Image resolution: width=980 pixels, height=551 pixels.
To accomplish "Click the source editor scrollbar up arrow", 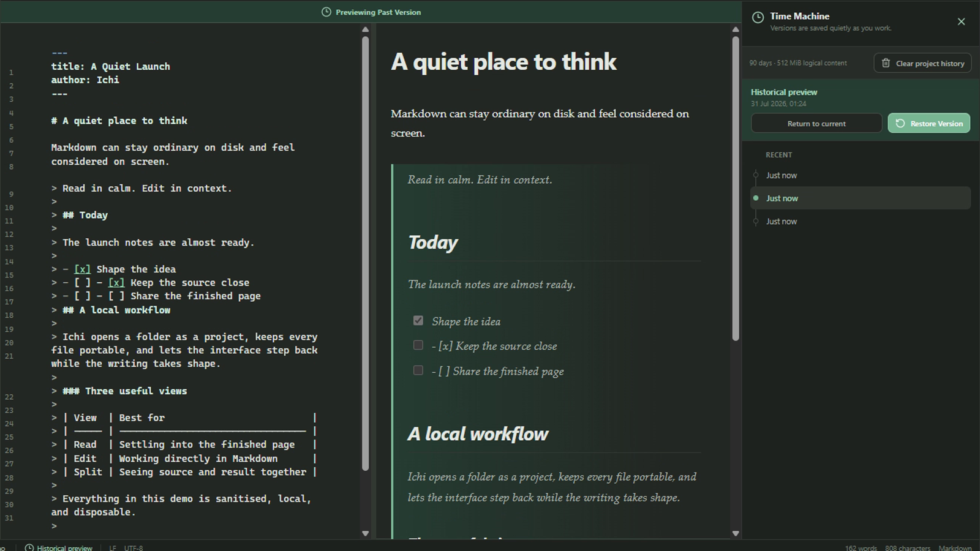I will click(366, 29).
